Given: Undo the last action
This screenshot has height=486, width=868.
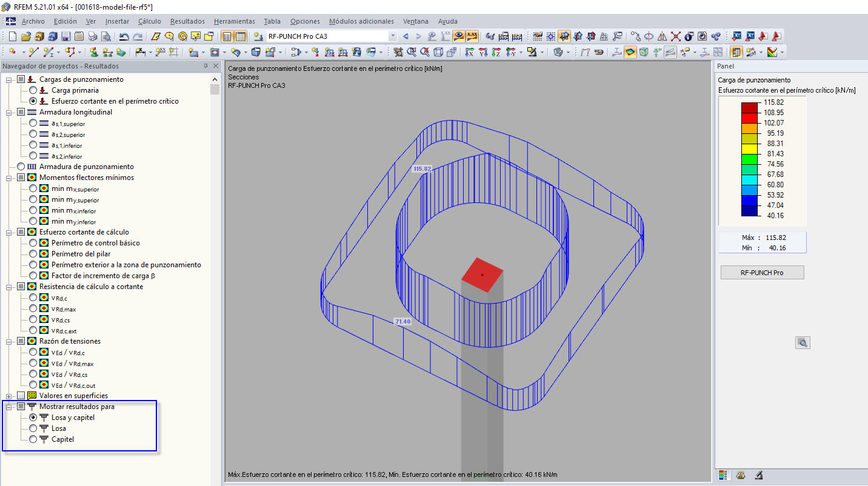Looking at the screenshot, I should 124,36.
